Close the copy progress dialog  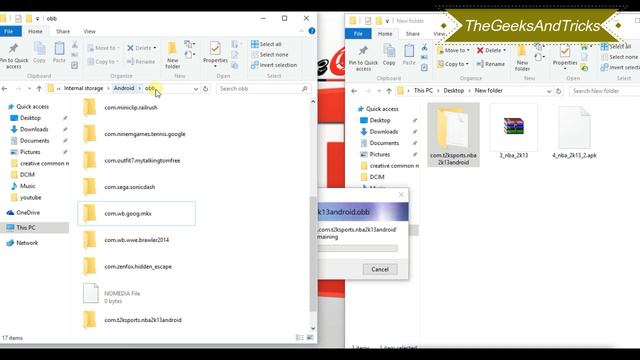[401, 195]
